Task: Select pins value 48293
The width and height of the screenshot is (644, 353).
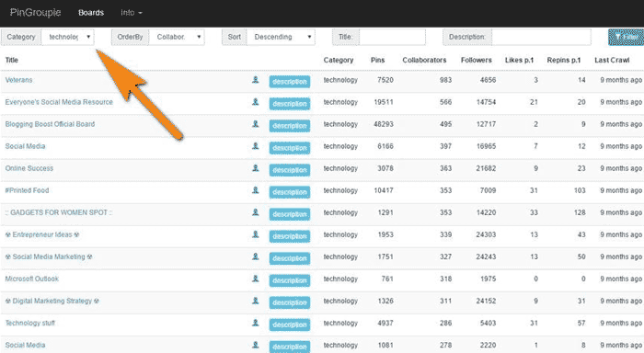Action: click(384, 124)
